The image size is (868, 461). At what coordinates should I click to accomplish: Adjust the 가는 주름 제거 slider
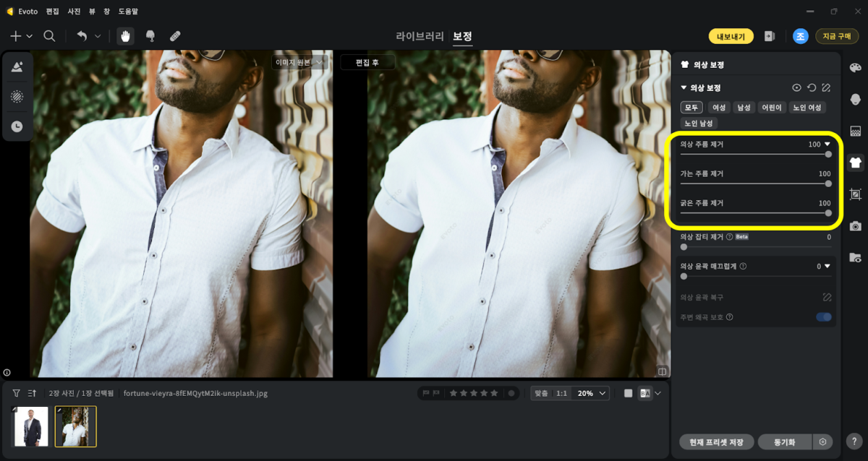click(754, 184)
